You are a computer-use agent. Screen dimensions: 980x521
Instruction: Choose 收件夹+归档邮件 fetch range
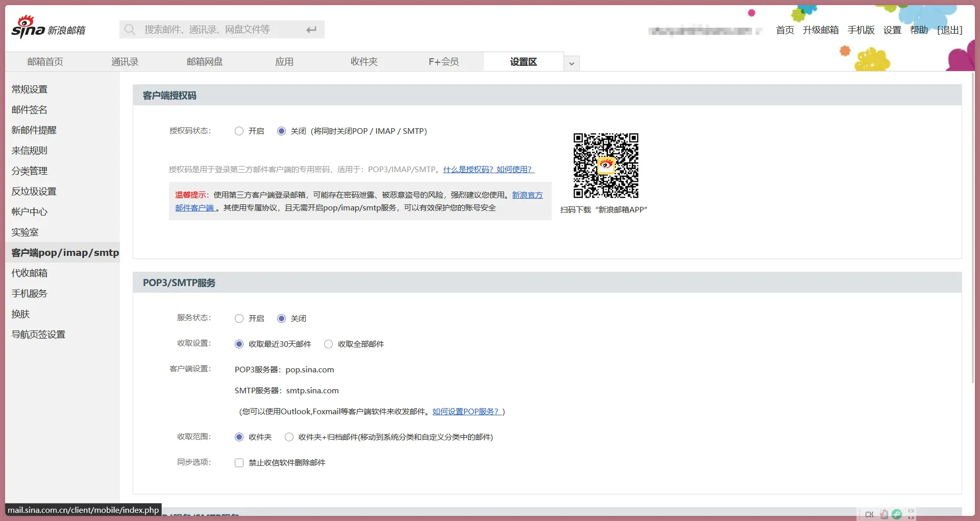pyautogui.click(x=289, y=437)
